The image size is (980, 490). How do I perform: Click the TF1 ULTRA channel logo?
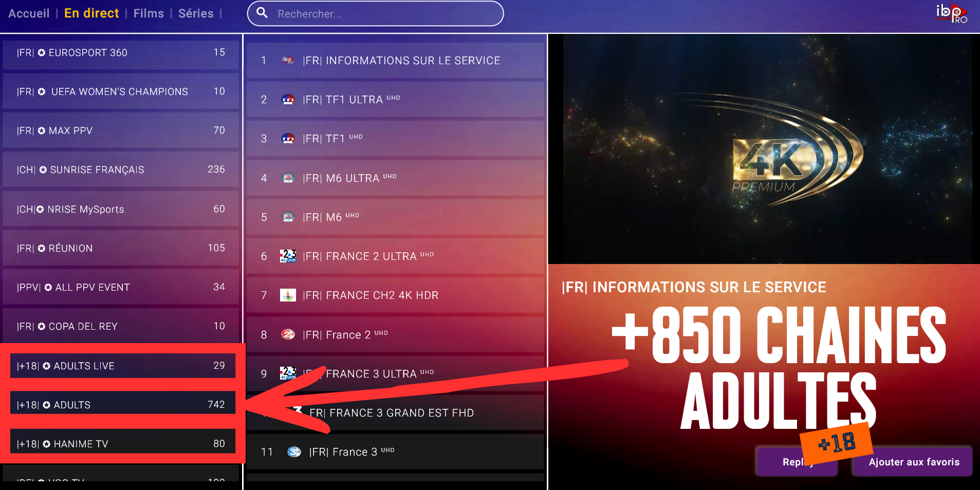click(288, 100)
